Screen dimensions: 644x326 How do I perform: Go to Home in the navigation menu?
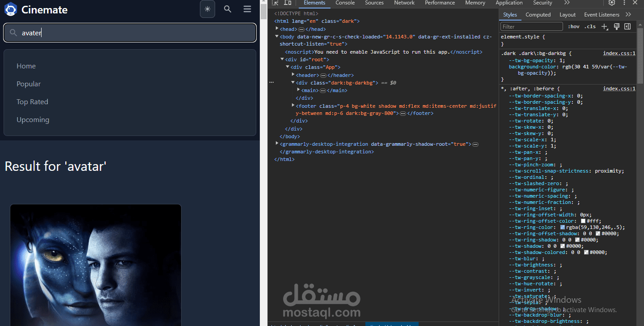(26, 66)
